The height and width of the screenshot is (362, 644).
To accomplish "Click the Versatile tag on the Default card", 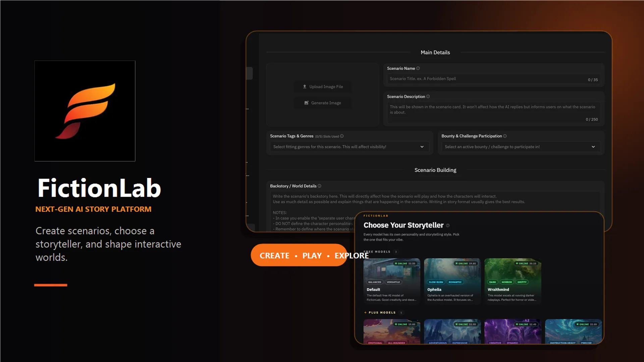I will tap(393, 282).
